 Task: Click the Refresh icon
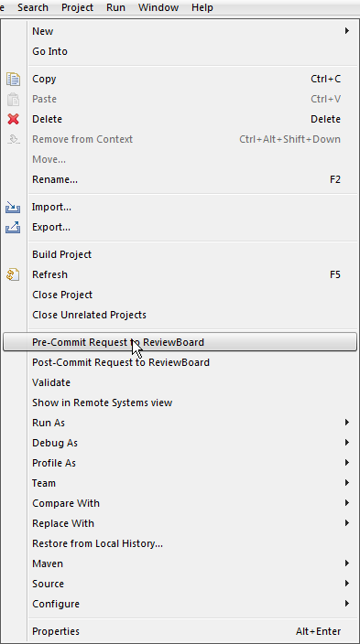pos(13,274)
